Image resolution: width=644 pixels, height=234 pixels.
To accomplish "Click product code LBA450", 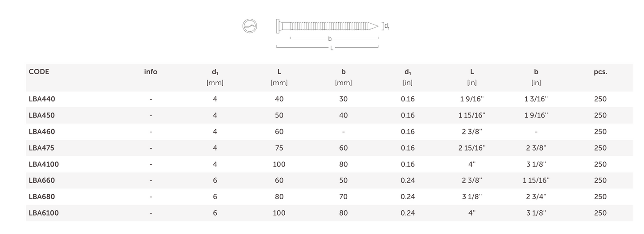I will coord(42,115).
